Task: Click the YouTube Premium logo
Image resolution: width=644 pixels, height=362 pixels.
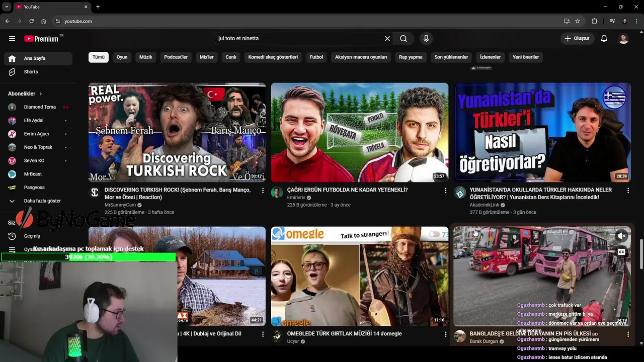Action: click(41, 39)
